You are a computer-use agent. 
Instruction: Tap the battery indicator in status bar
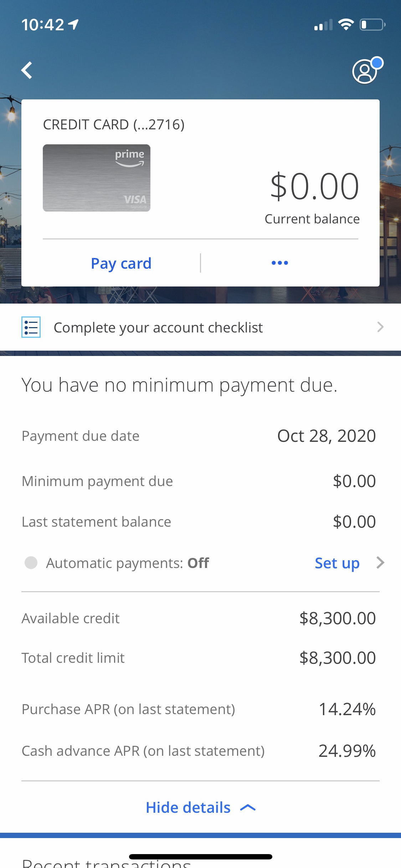pyautogui.click(x=372, y=25)
